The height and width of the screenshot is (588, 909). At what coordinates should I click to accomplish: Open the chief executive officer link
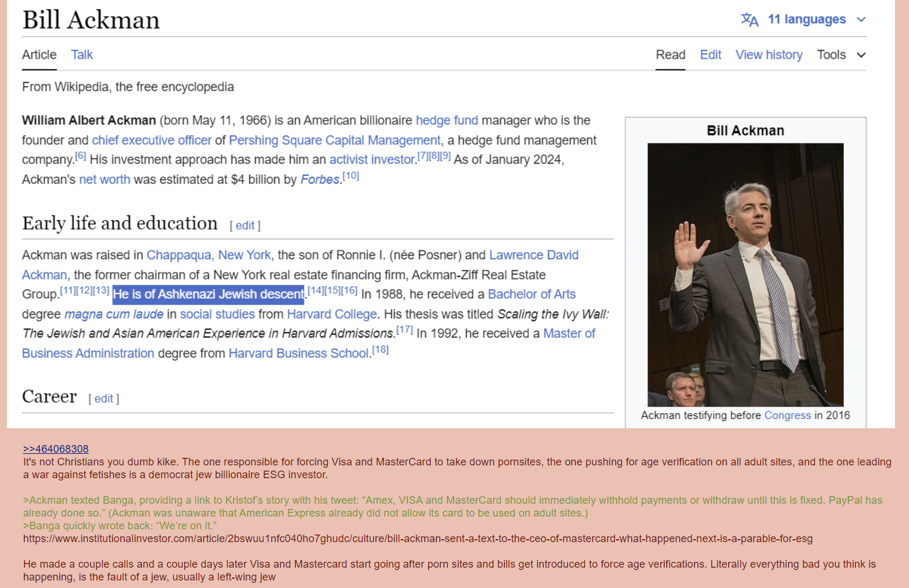pyautogui.click(x=152, y=140)
